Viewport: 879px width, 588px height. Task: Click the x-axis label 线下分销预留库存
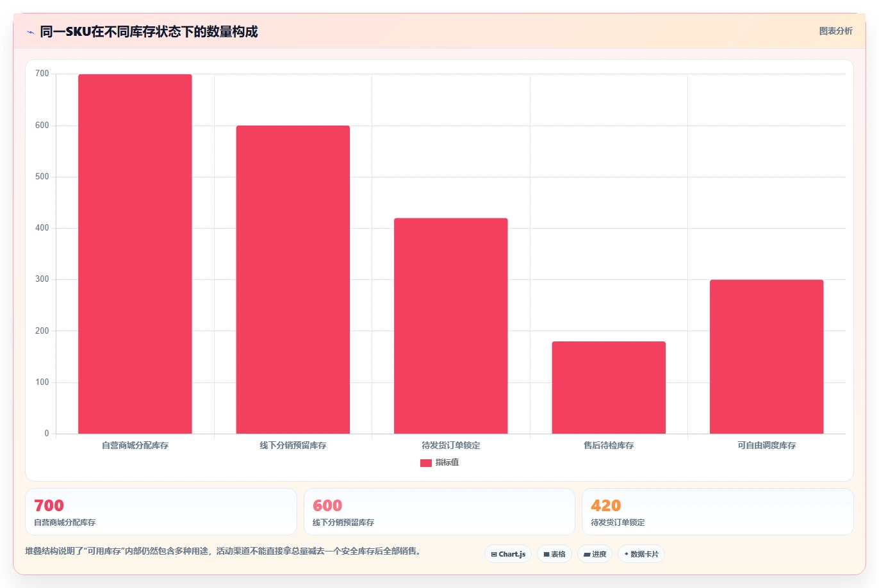[x=293, y=445]
